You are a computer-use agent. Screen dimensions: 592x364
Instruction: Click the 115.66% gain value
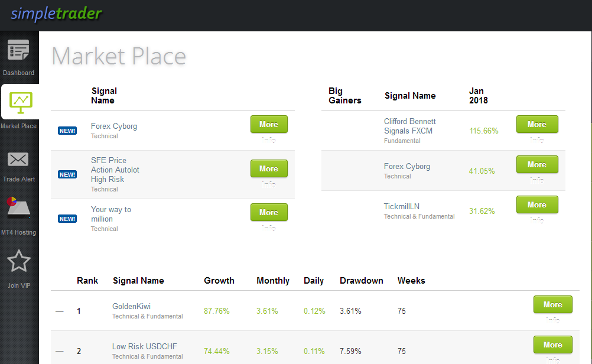(484, 131)
